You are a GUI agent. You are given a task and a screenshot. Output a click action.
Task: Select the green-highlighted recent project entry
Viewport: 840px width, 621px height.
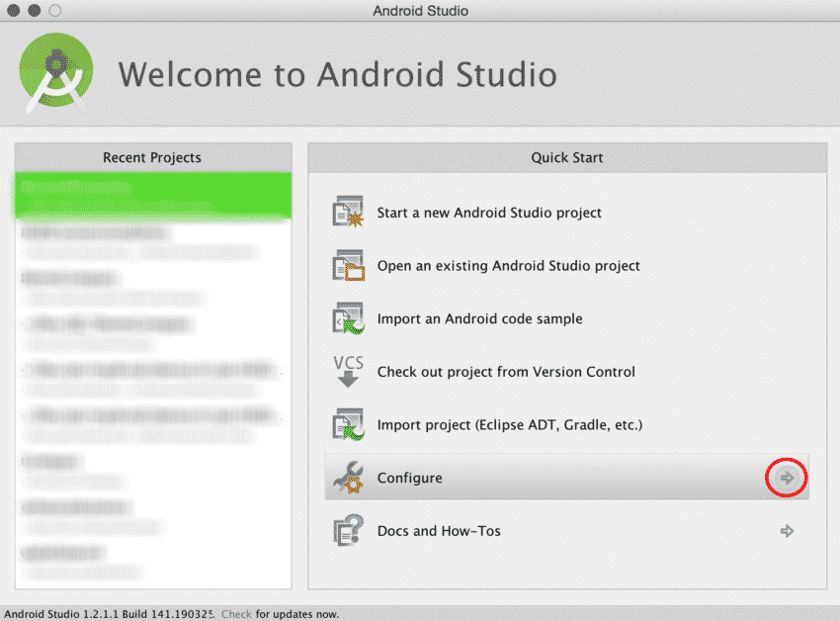(153, 195)
